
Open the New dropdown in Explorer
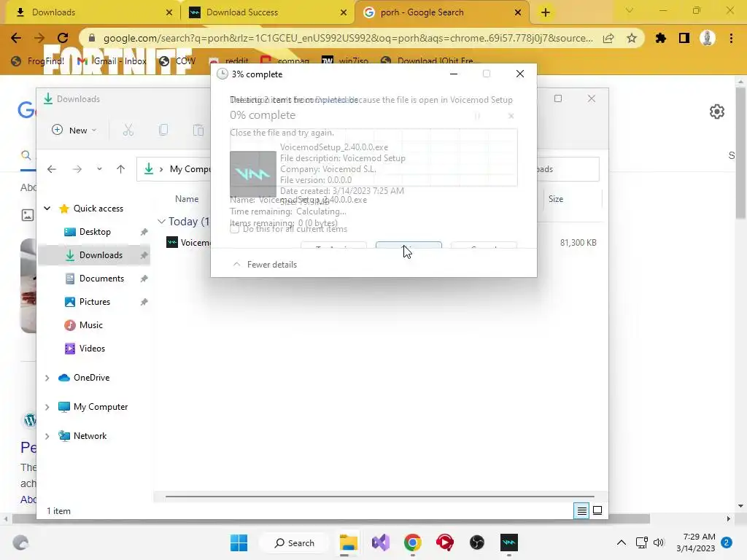(x=74, y=130)
